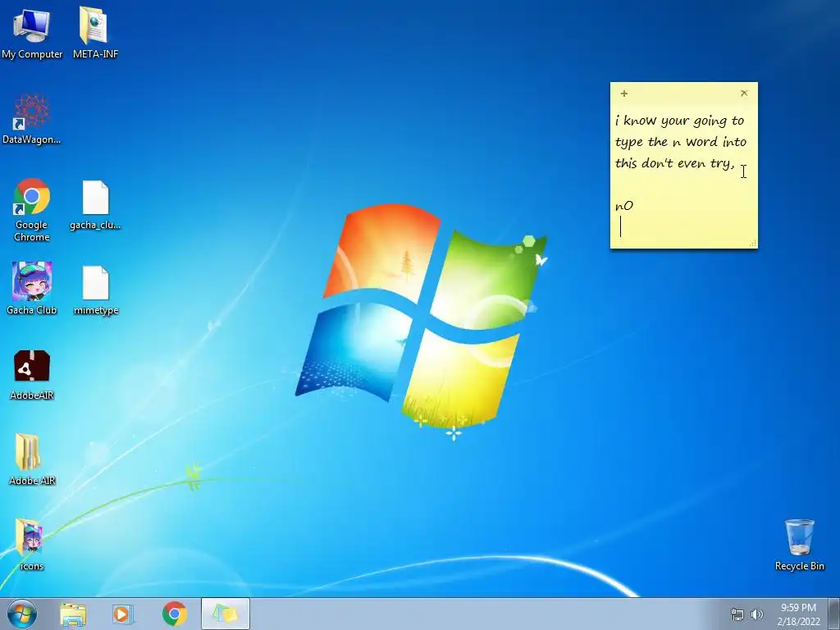Screen dimensions: 840x630
Task: Open the volume speaker tray icon
Action: (756, 614)
